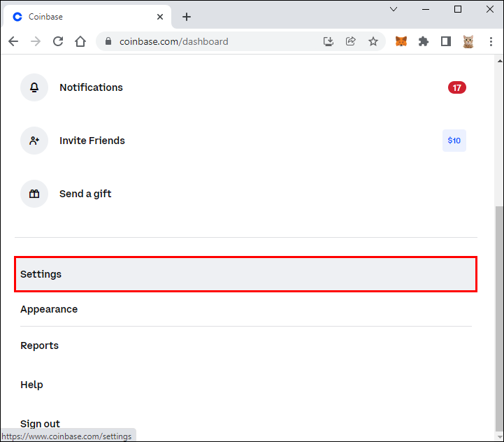The width and height of the screenshot is (504, 442).
Task: Open Reports menu entry
Action: click(245, 345)
